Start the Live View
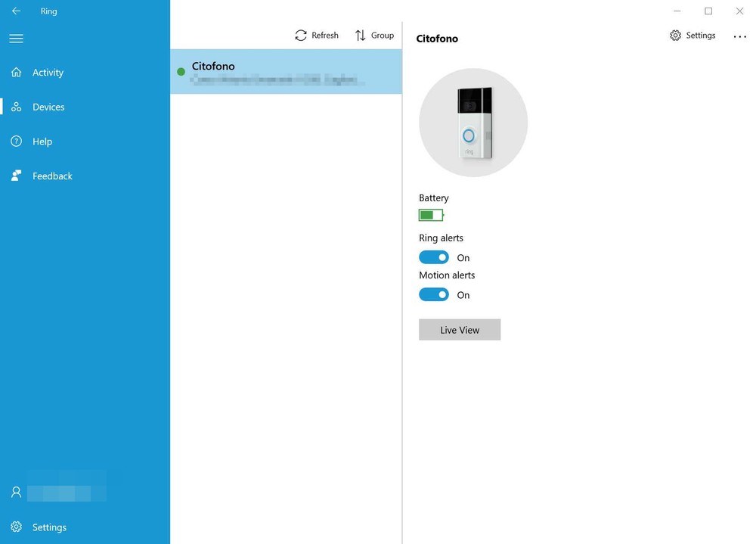 [460, 330]
